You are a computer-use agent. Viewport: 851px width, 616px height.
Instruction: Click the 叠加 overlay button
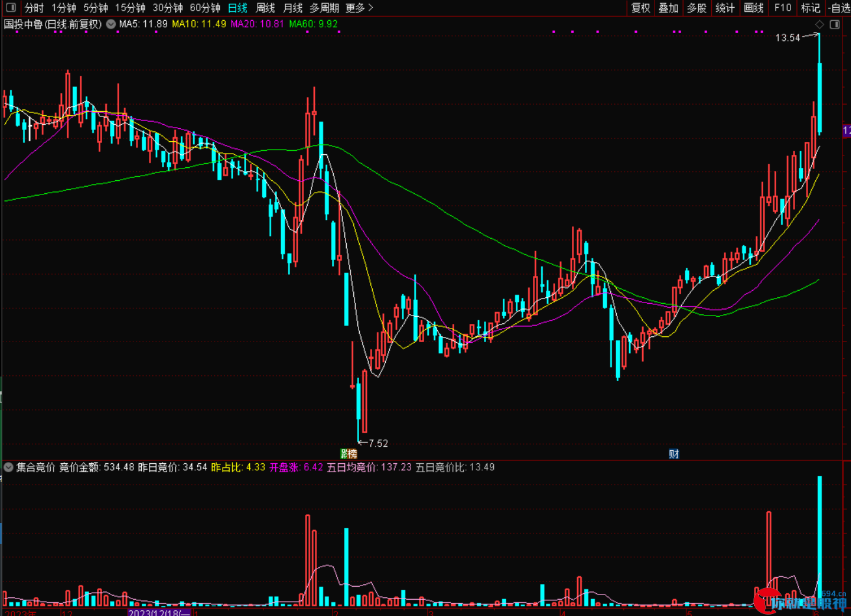pos(669,8)
